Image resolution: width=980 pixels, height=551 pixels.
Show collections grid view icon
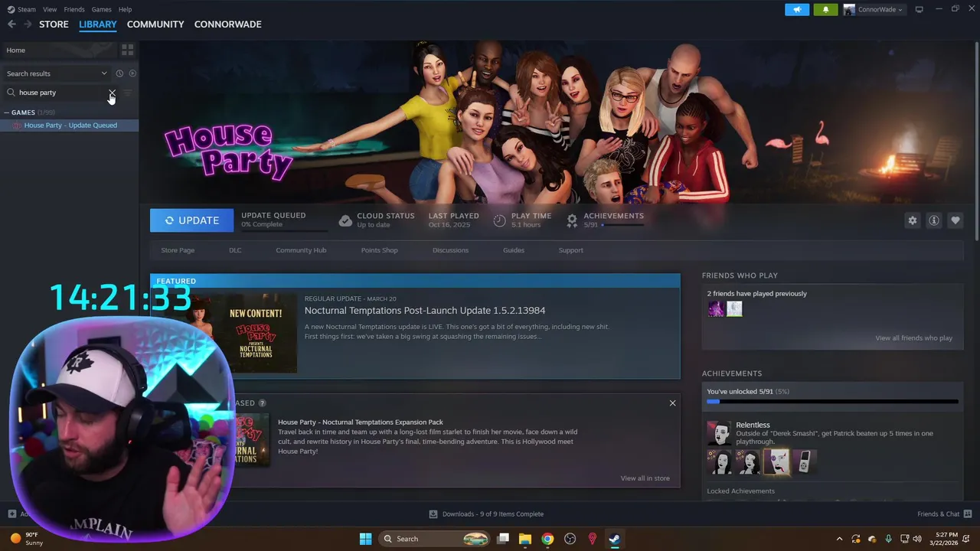127,50
